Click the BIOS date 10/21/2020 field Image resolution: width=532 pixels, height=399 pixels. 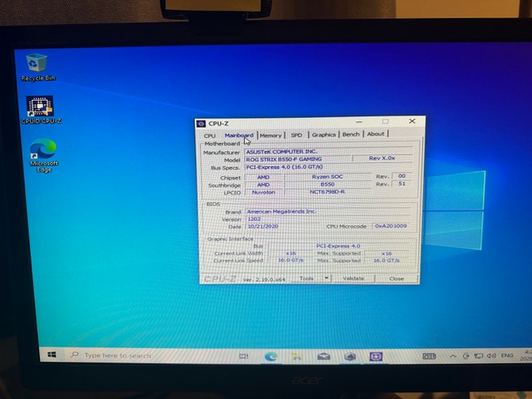pos(284,226)
